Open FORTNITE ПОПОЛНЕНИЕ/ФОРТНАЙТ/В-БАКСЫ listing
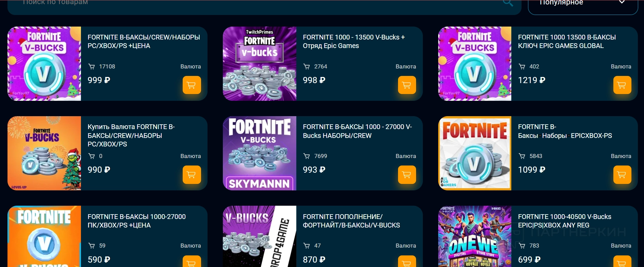644x267 pixels. coord(351,221)
